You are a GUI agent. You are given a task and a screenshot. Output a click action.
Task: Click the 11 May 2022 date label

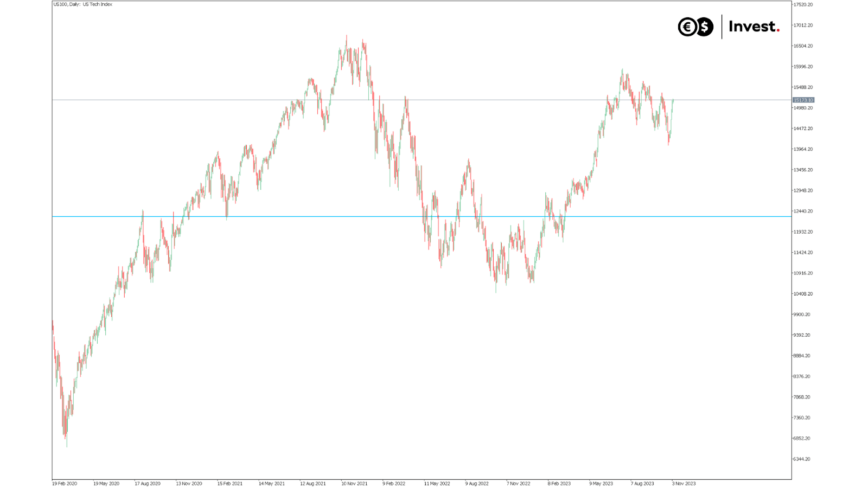[437, 484]
